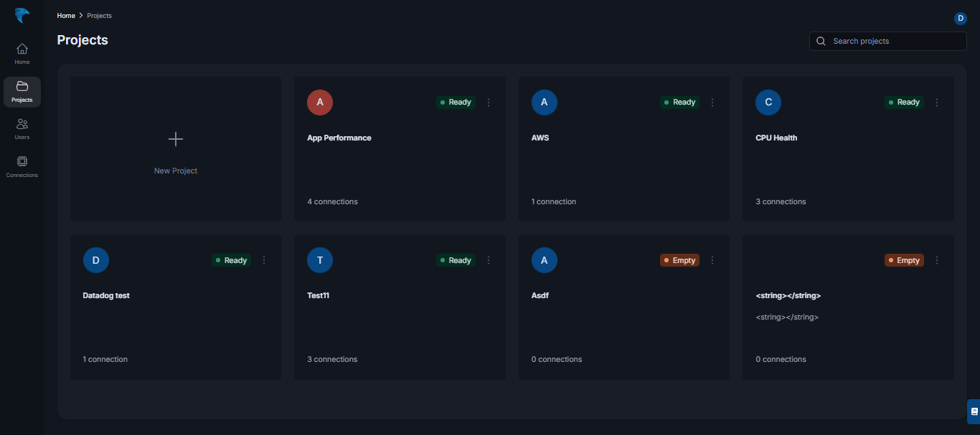The height and width of the screenshot is (435, 980).
Task: Click the Empty status badge on Asdf
Action: point(679,260)
